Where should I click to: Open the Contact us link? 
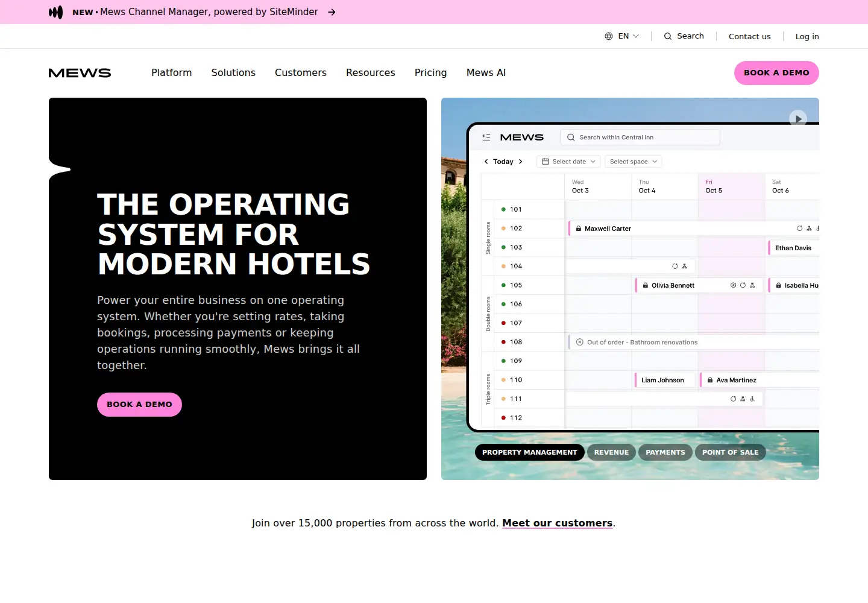click(749, 36)
